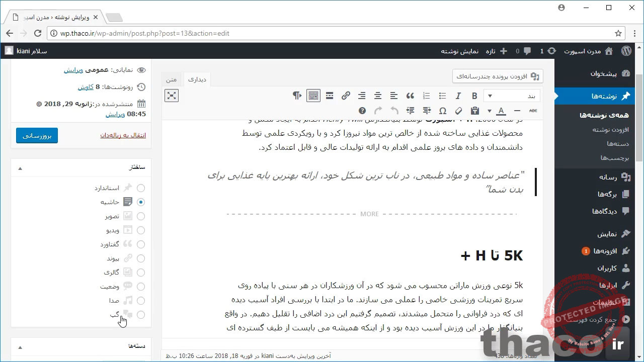The width and height of the screenshot is (644, 362).
Task: Insert the Read More tag
Action: tap(330, 96)
